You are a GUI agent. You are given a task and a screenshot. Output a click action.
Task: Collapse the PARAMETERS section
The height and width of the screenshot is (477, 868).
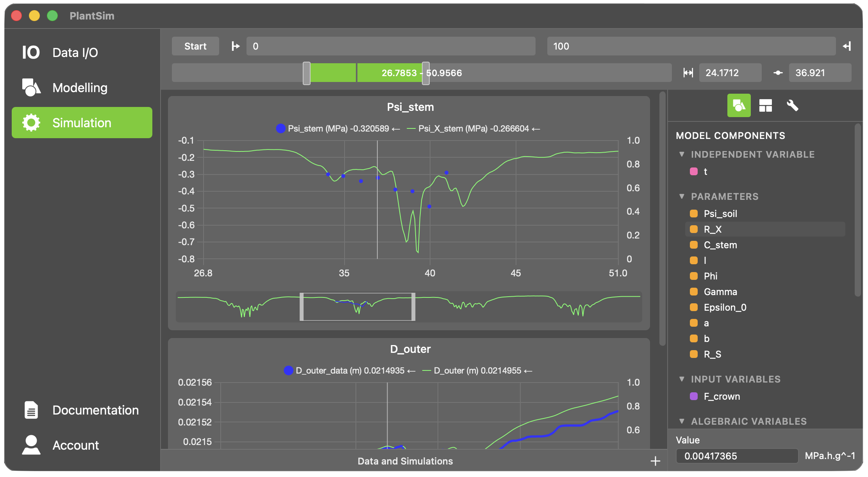(x=682, y=196)
